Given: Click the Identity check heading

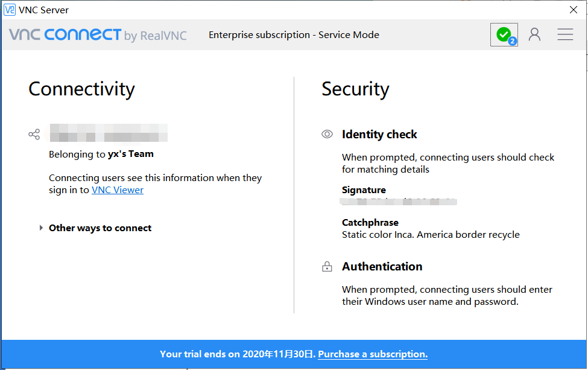Looking at the screenshot, I should (379, 135).
